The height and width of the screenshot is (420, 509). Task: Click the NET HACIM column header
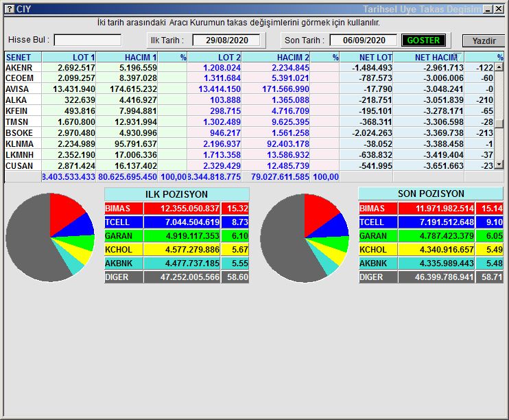436,58
